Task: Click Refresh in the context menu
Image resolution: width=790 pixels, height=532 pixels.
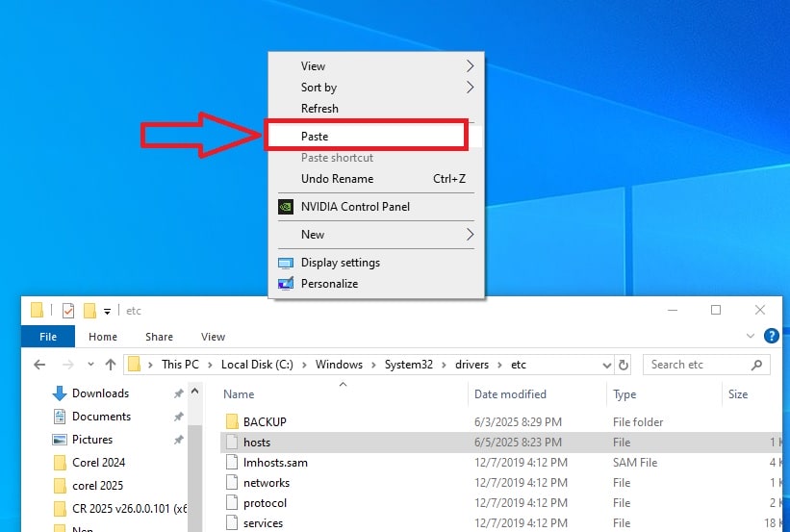Action: pos(376,109)
